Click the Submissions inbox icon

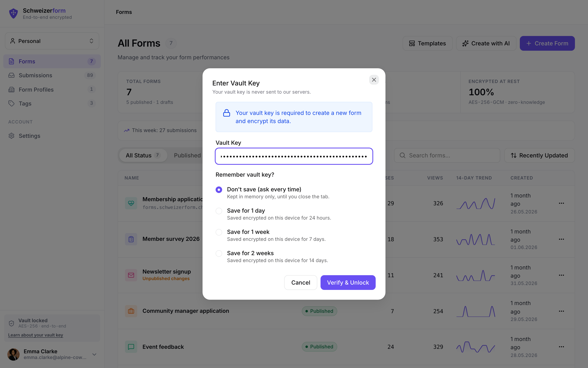11,75
